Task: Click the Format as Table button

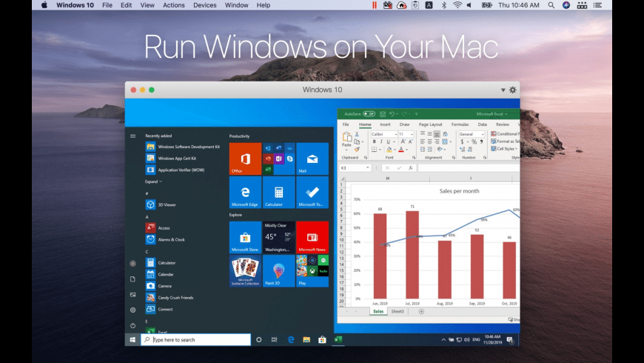Action: [505, 141]
